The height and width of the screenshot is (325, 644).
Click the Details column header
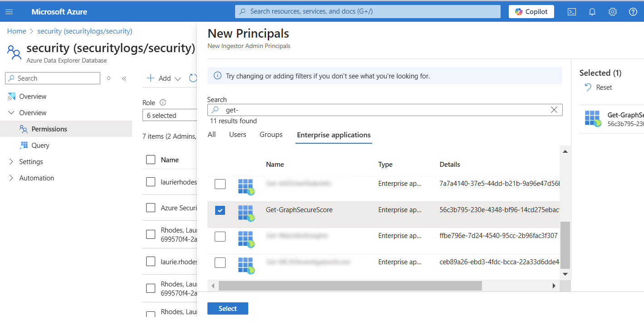(x=450, y=165)
